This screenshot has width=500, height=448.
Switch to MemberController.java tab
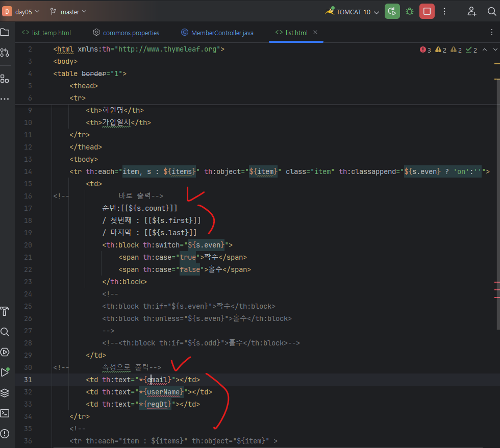[217, 33]
